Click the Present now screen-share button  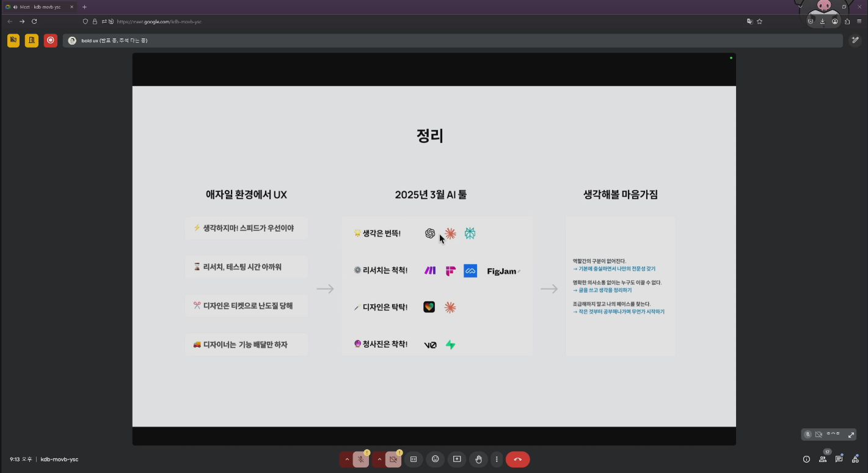click(457, 459)
